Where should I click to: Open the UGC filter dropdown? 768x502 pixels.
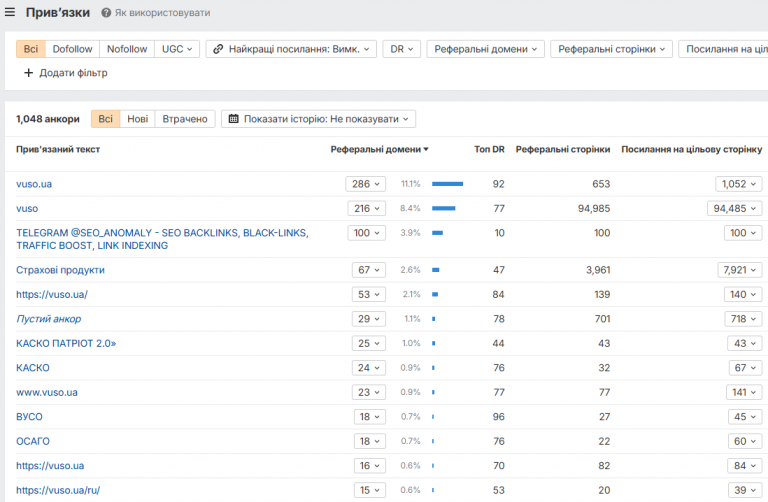click(177, 49)
